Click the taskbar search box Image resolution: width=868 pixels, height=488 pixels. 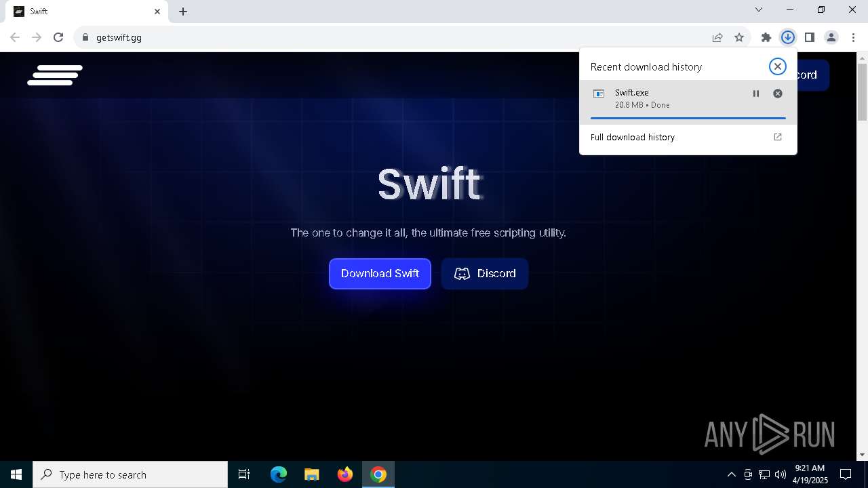point(130,474)
